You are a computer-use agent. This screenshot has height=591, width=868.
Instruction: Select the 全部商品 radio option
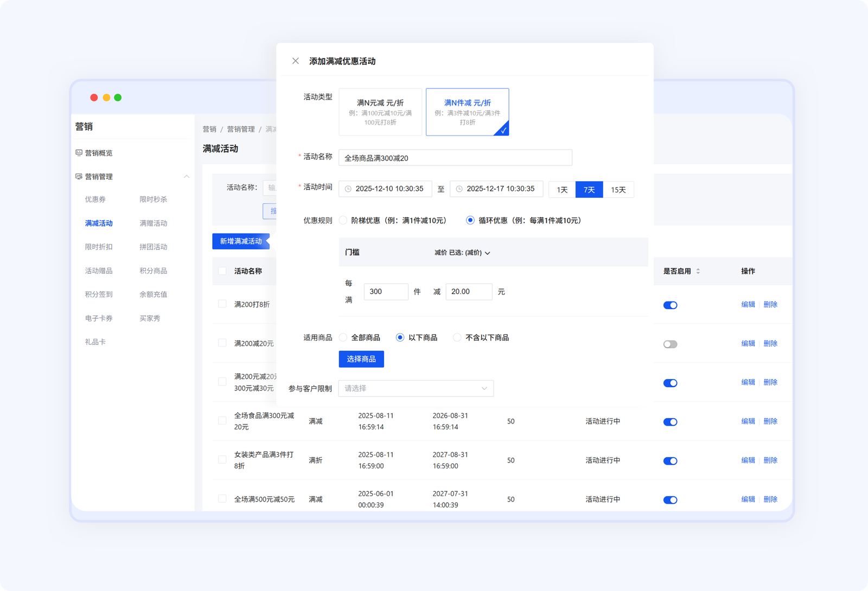click(343, 337)
